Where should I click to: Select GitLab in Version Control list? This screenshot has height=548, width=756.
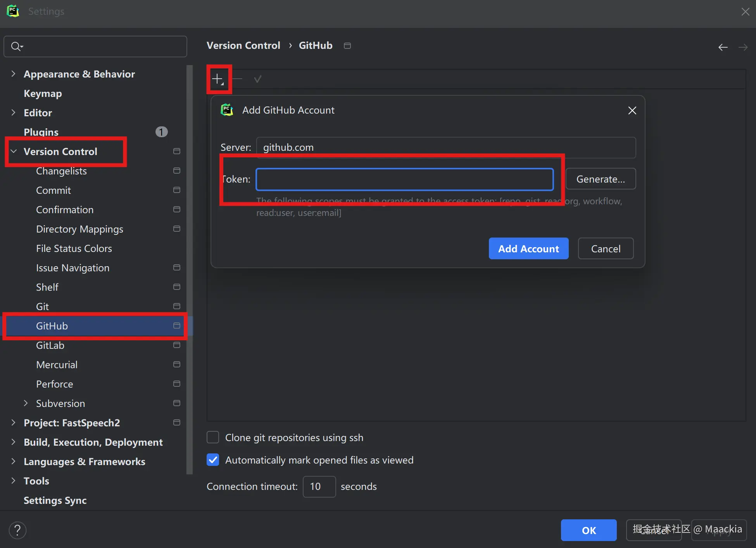click(50, 345)
